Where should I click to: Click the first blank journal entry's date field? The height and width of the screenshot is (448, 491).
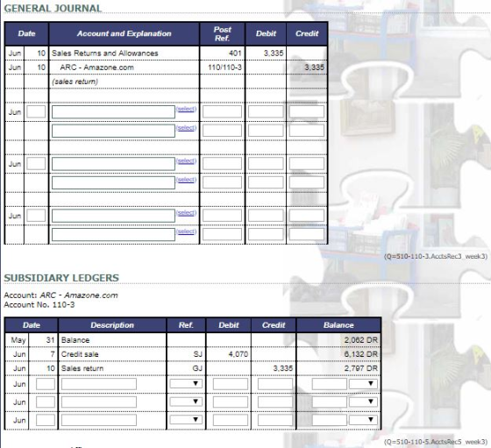[36, 111]
